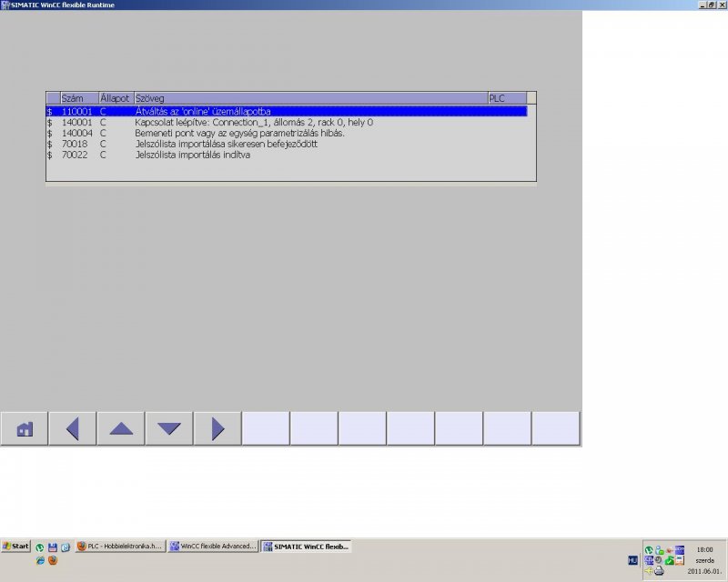Click the PLC column header
The image size is (728, 582).
(508, 98)
